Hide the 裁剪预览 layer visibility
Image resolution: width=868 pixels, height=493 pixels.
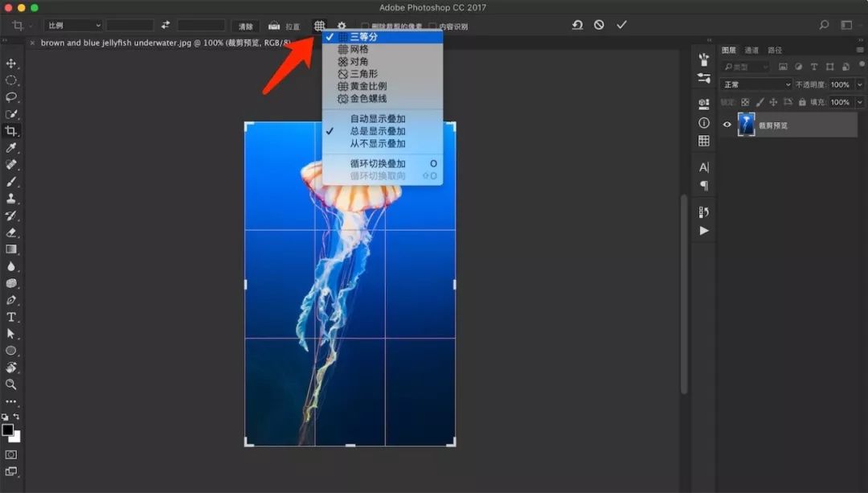[x=727, y=125]
